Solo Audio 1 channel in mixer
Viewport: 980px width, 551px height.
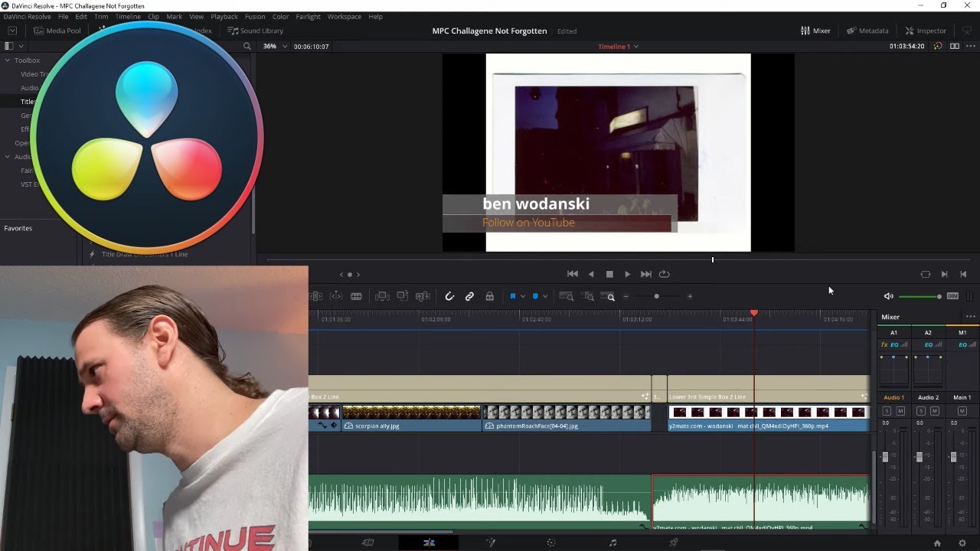click(887, 411)
